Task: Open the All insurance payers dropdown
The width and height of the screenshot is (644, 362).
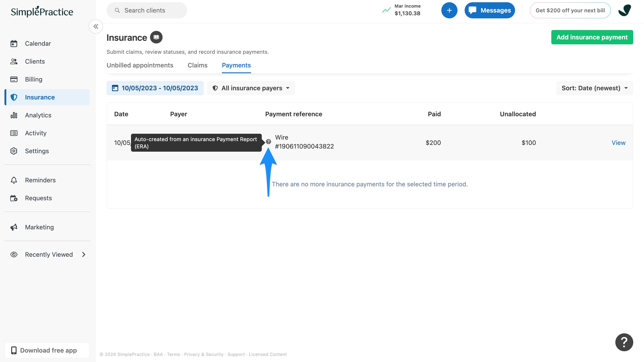Action: tap(251, 88)
